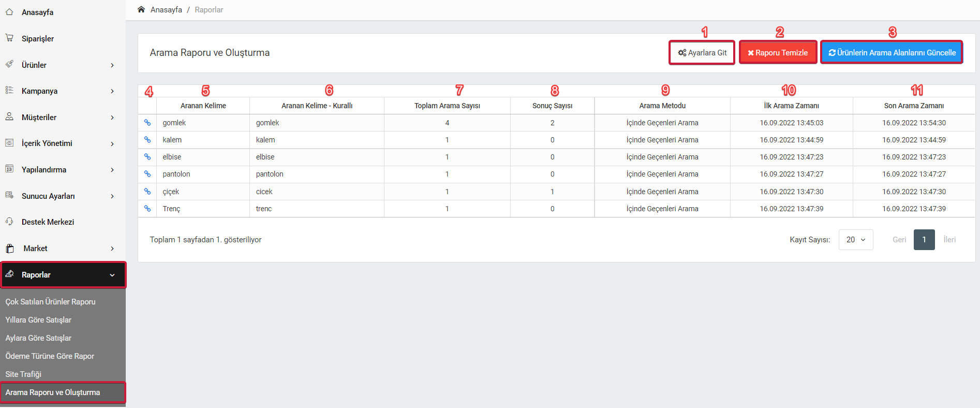Expand the Müşteriler menu chevron
Viewport: 980px width, 408px height.
(x=112, y=118)
